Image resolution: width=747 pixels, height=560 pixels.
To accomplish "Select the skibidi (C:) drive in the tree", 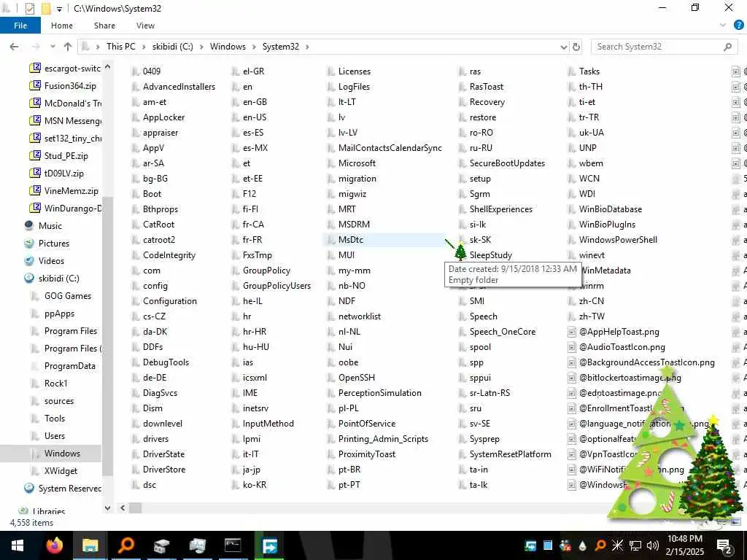I will pyautogui.click(x=58, y=279).
